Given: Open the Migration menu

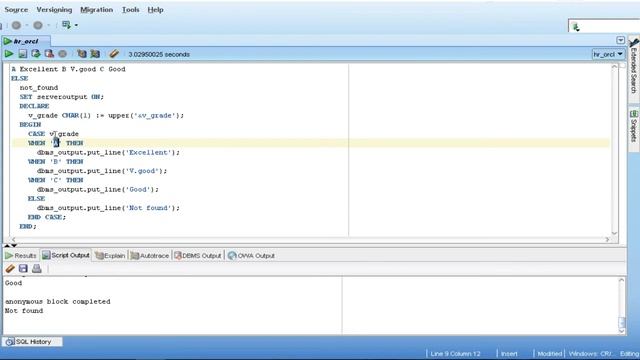Looking at the screenshot, I should [96, 9].
